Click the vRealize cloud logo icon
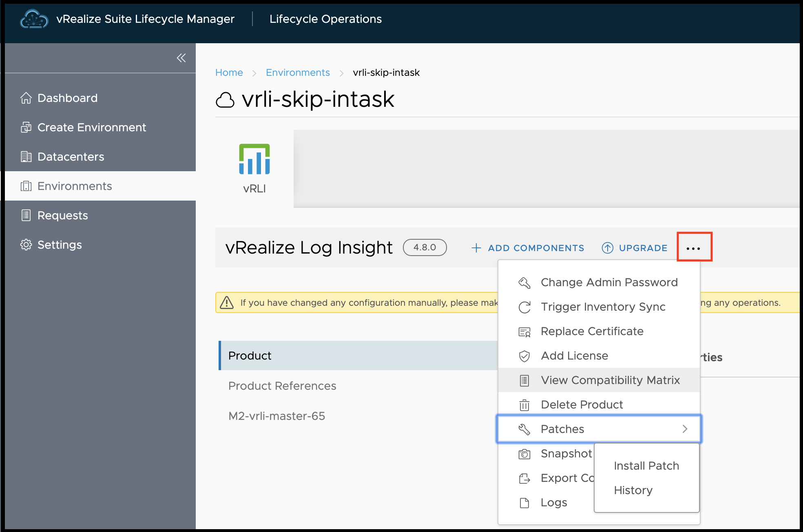803x532 pixels. point(34,19)
